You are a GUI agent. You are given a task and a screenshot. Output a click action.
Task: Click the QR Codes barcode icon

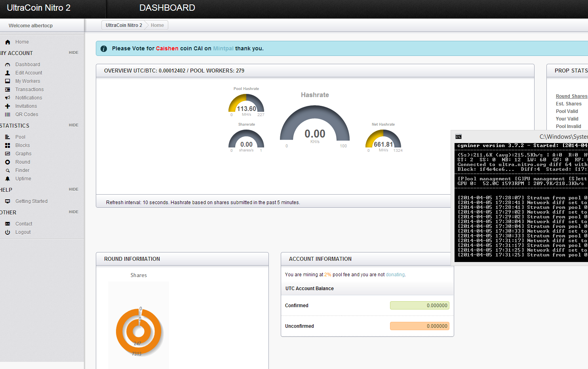(8, 115)
